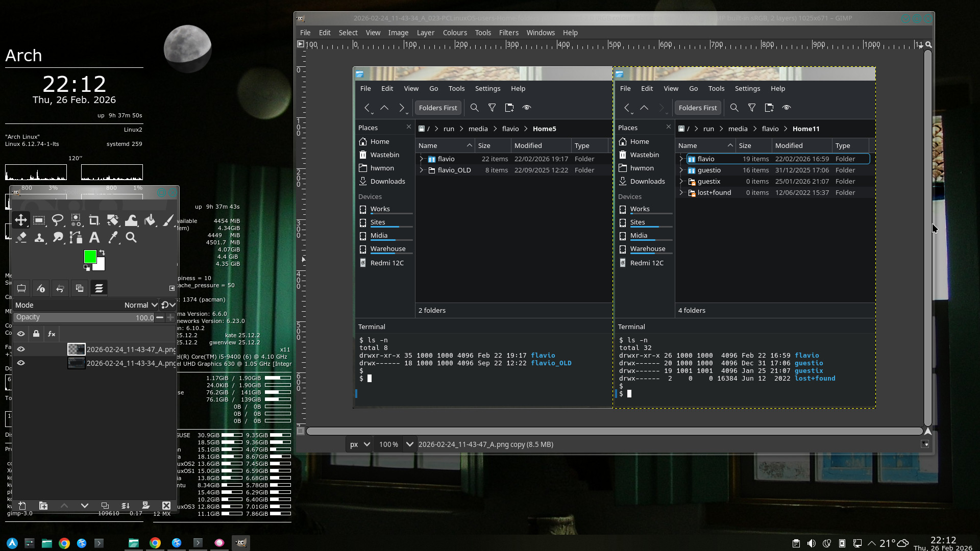Open the Colours menu
The width and height of the screenshot is (980, 551).
click(x=454, y=33)
